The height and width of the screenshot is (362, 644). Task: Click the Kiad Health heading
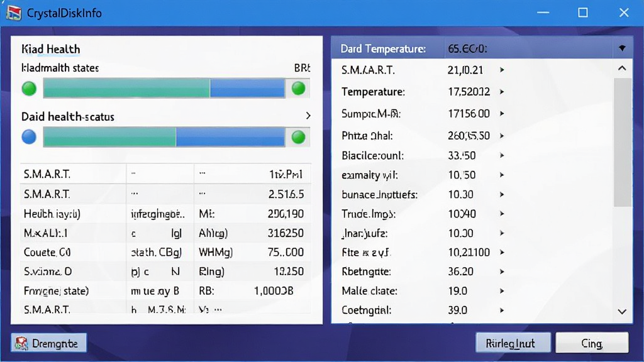pyautogui.click(x=51, y=49)
